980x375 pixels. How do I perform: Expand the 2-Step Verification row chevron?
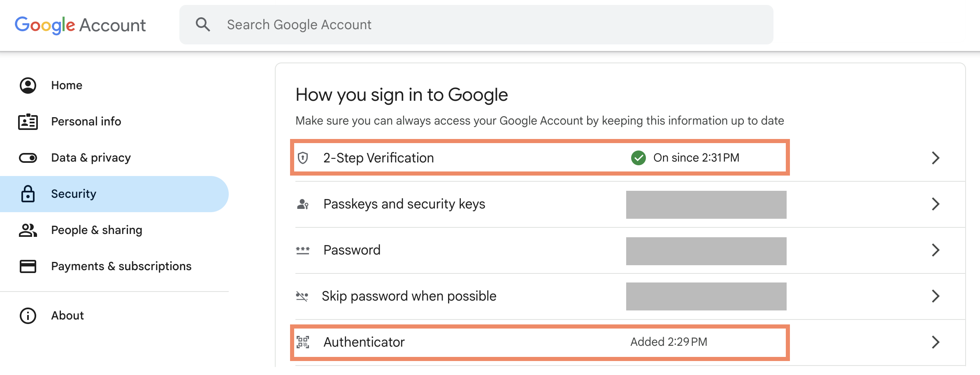coord(936,158)
